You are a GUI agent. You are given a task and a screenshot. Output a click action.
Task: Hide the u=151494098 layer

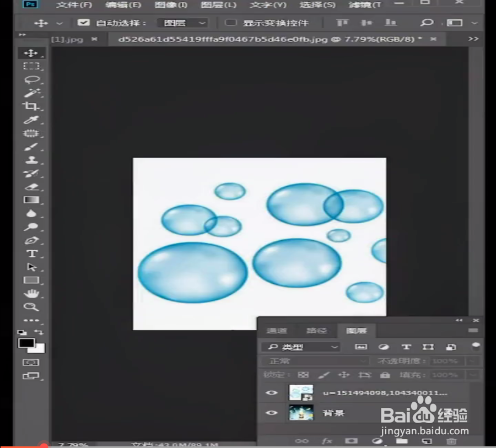pyautogui.click(x=271, y=393)
